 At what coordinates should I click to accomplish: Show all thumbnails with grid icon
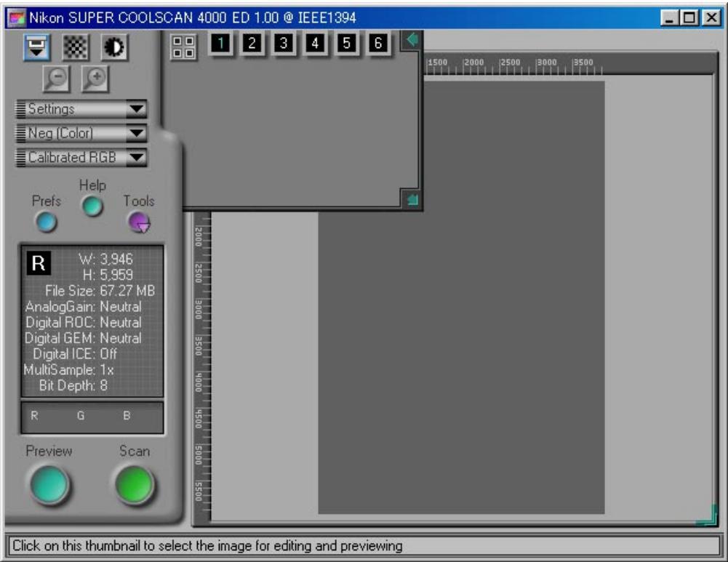[183, 47]
